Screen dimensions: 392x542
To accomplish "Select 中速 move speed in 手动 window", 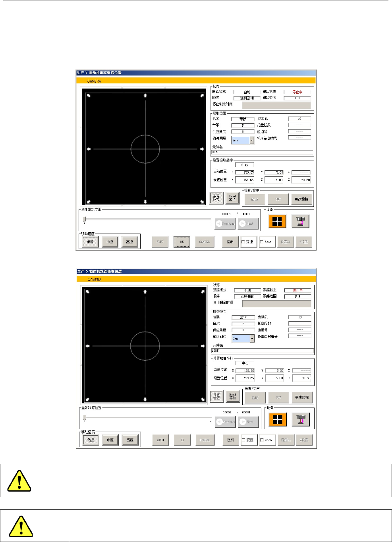I will tap(110, 440).
